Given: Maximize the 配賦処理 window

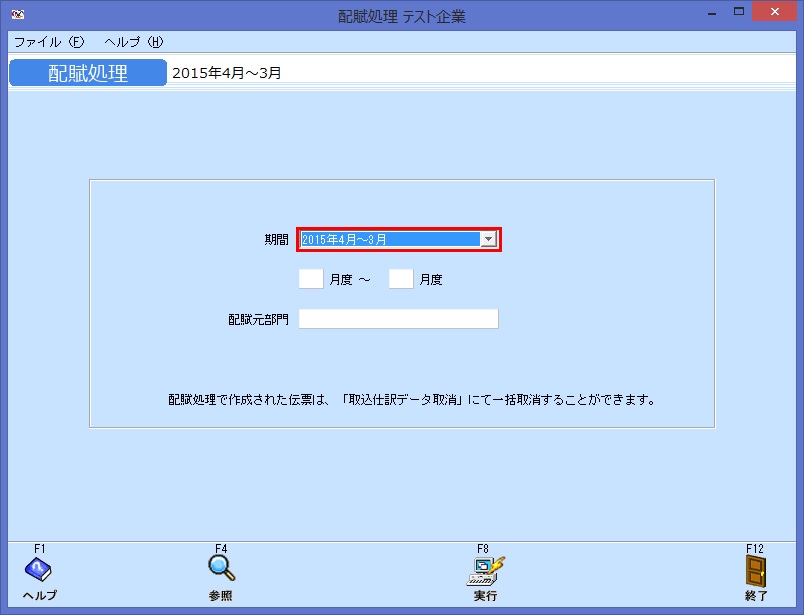Looking at the screenshot, I should click(737, 12).
